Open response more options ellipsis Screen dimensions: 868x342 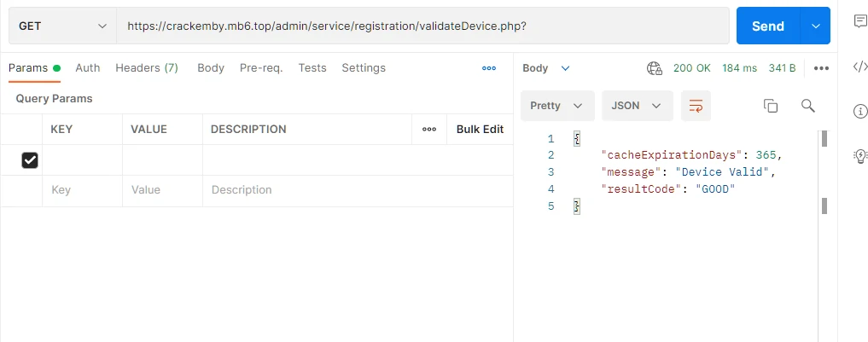[821, 68]
